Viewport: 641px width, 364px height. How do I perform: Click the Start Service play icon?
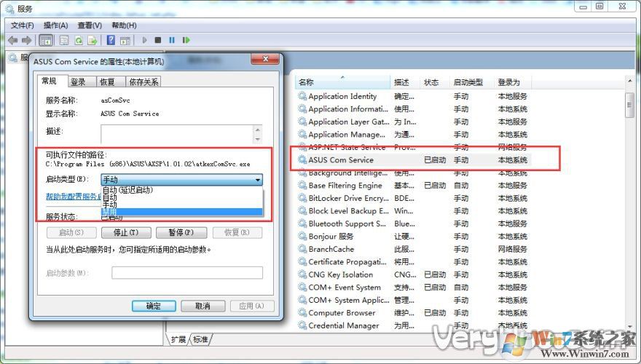coord(144,40)
